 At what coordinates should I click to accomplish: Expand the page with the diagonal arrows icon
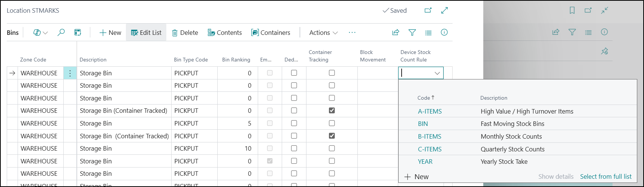[x=444, y=10]
